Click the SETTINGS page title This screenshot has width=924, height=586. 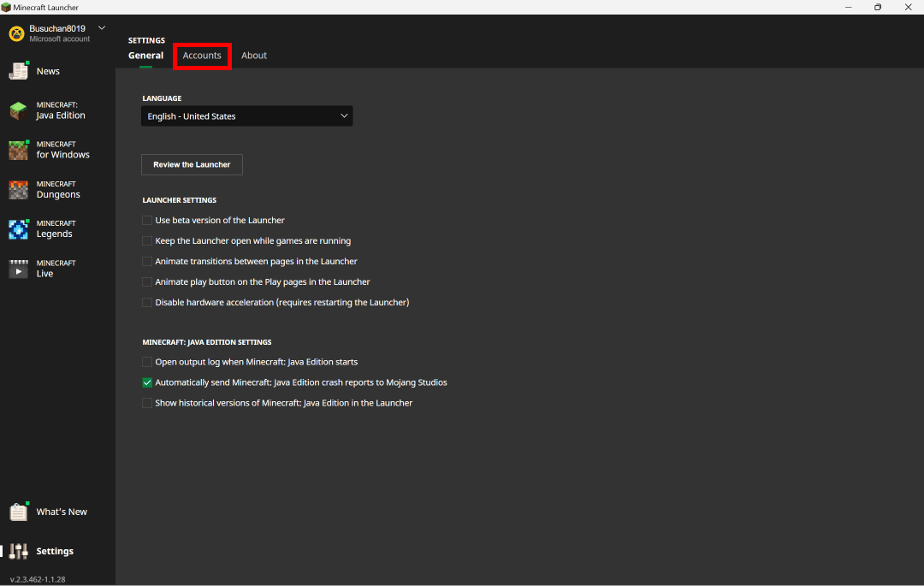point(147,41)
